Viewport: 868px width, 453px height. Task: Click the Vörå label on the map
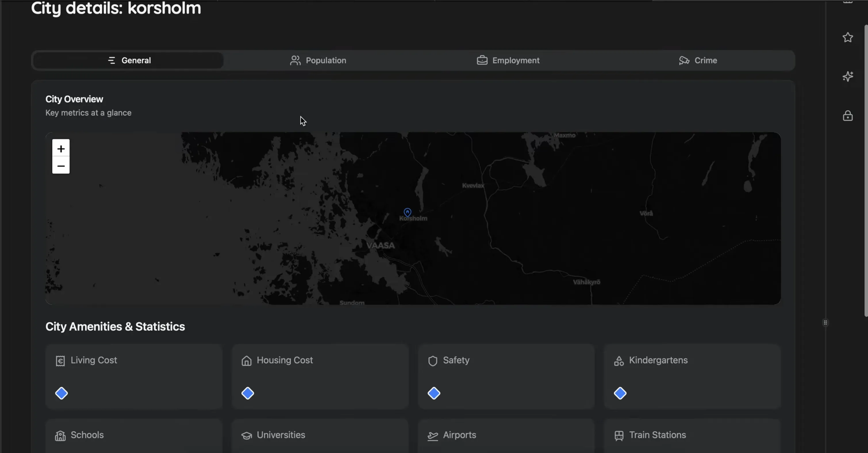(x=646, y=213)
